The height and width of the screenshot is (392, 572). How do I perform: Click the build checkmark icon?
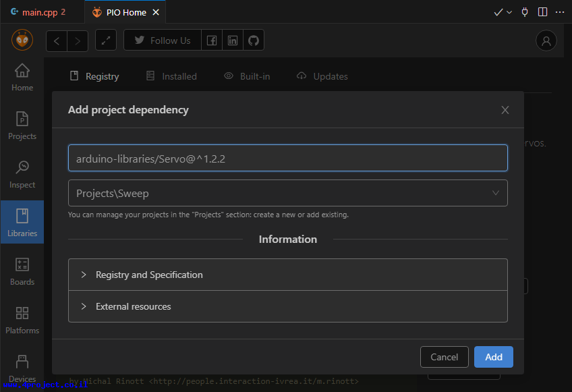point(498,12)
